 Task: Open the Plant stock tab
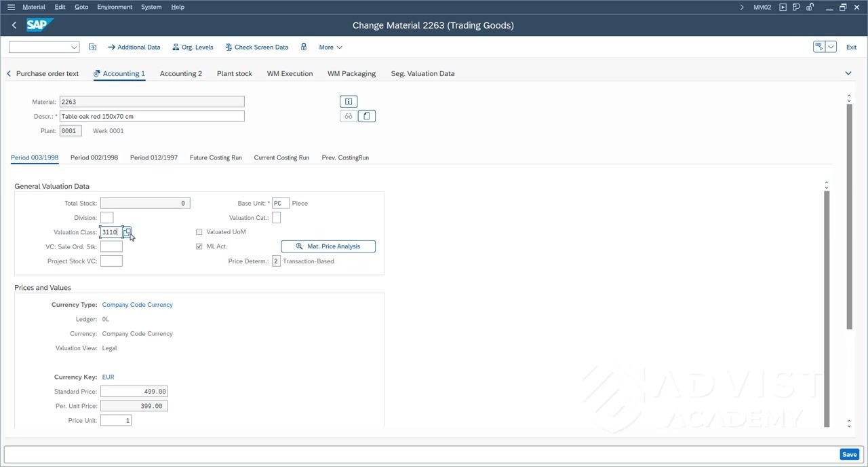point(235,73)
